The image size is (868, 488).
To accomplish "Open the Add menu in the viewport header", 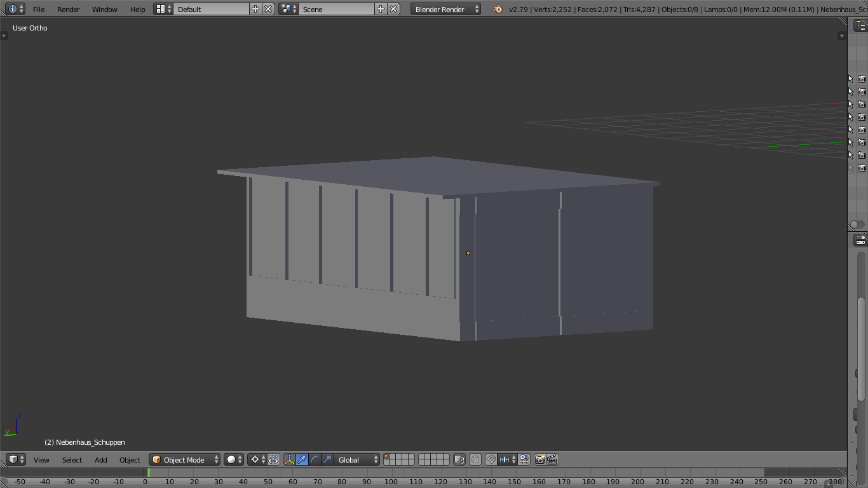I will tap(101, 459).
